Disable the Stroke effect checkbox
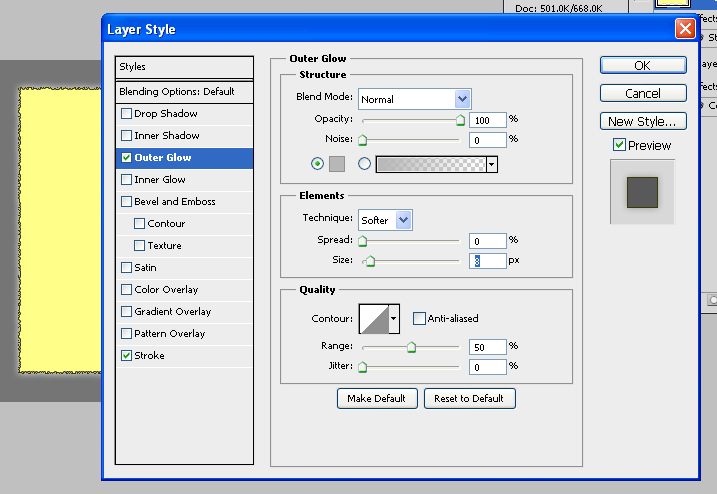The height and width of the screenshot is (494, 717). (x=126, y=356)
